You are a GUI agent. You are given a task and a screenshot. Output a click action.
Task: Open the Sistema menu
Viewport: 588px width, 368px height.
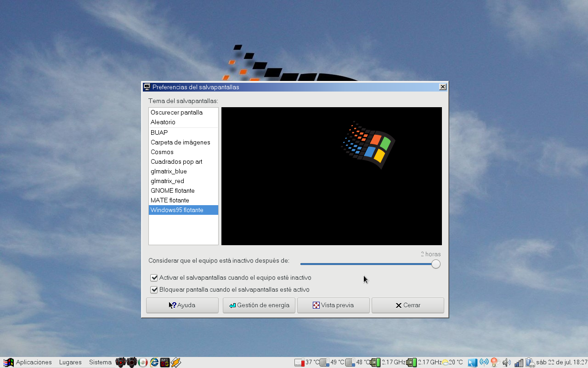(x=100, y=362)
